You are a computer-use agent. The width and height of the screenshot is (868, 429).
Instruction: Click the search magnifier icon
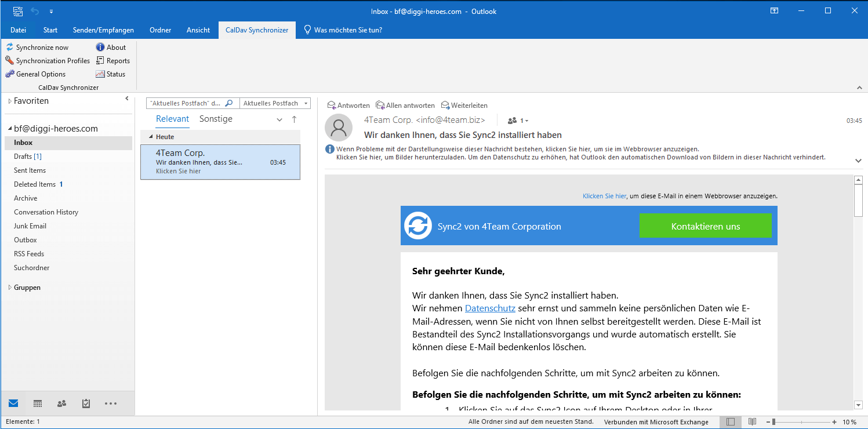(x=229, y=103)
